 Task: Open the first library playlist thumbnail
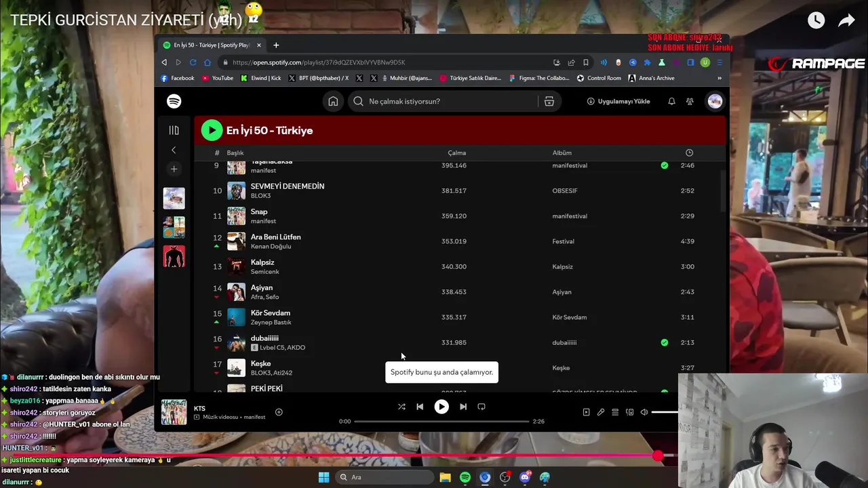pyautogui.click(x=174, y=198)
